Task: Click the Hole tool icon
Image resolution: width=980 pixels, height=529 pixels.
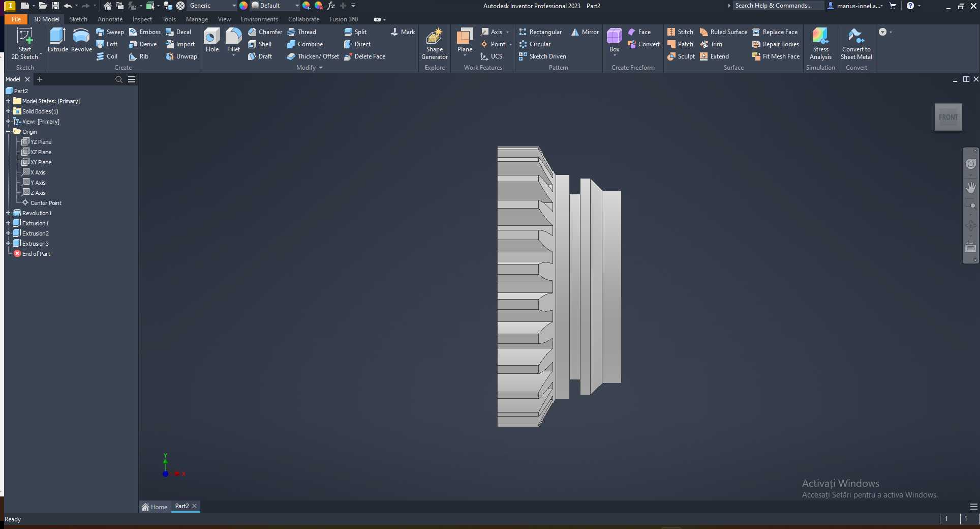Action: [x=212, y=36]
